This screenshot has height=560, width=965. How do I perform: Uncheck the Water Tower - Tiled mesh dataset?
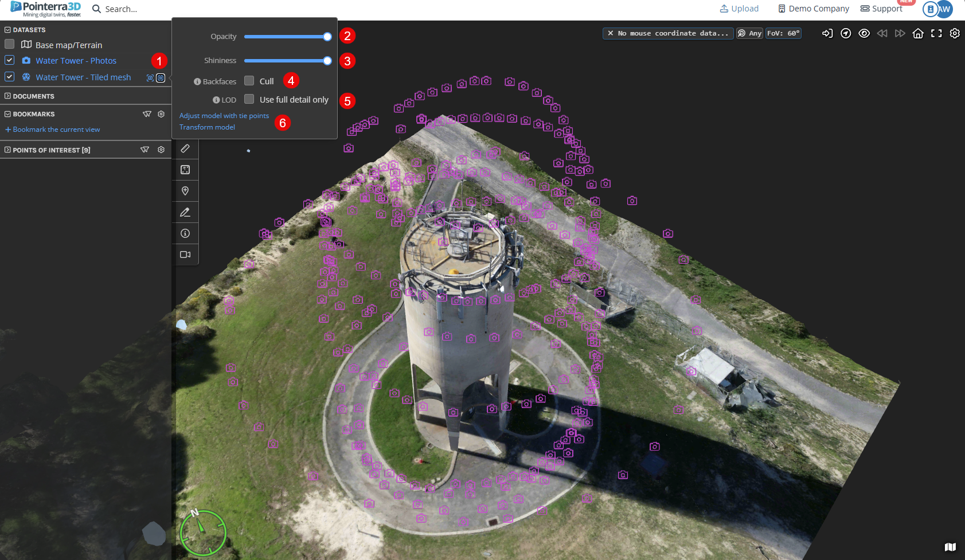(9, 77)
